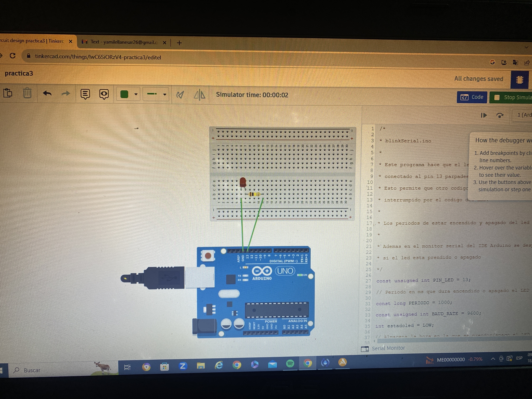
Task: Open a new browser tab
Action: 179,43
